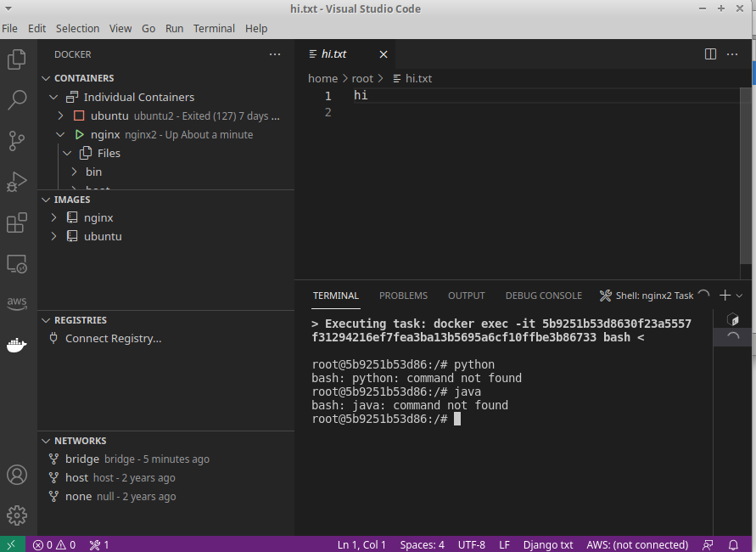Select the none network entry
Image resolution: width=756 pixels, height=552 pixels.
[x=165, y=497]
